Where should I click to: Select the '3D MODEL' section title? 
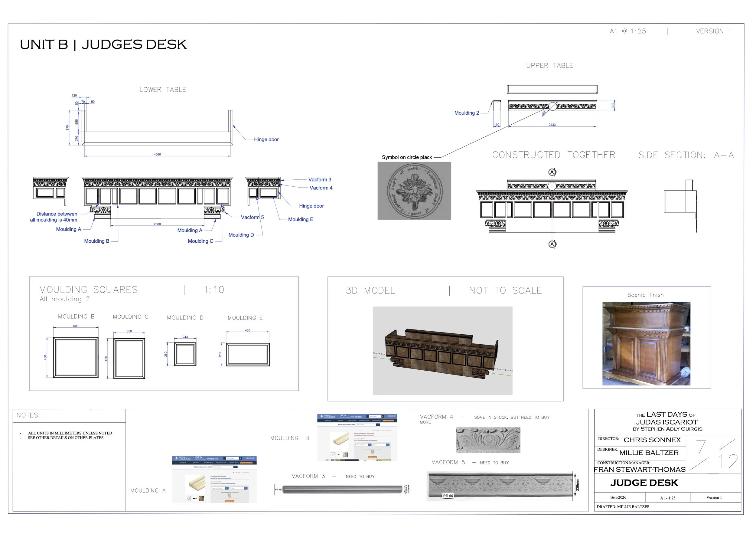(370, 290)
